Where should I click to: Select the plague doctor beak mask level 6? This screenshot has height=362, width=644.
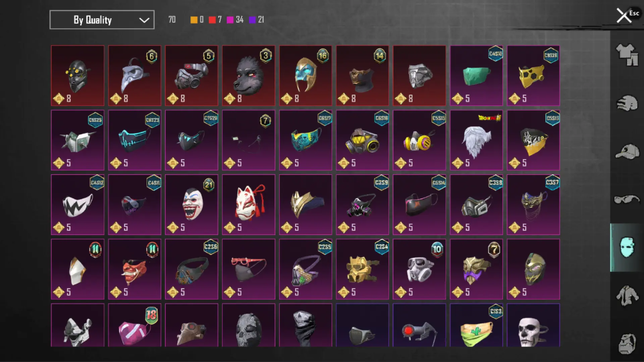[x=135, y=76]
